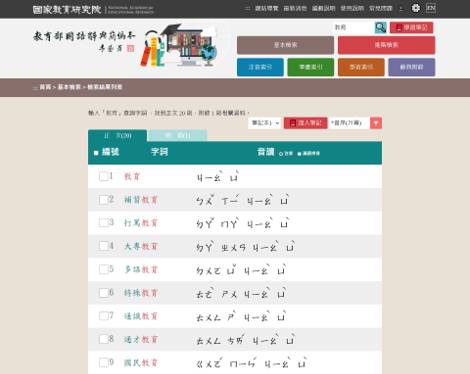Open the green 筆畫索引 button
The width and height of the screenshot is (470, 374).
coord(311,67)
